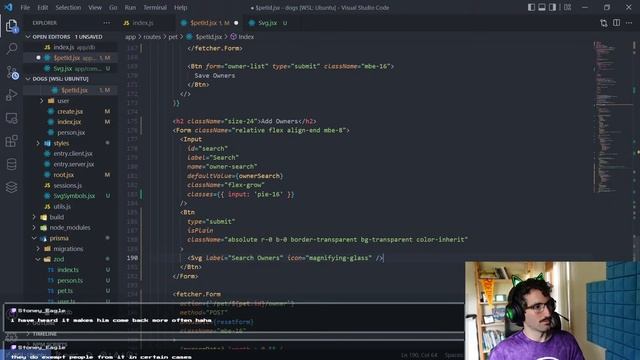Open the Go menu

click(113, 7)
